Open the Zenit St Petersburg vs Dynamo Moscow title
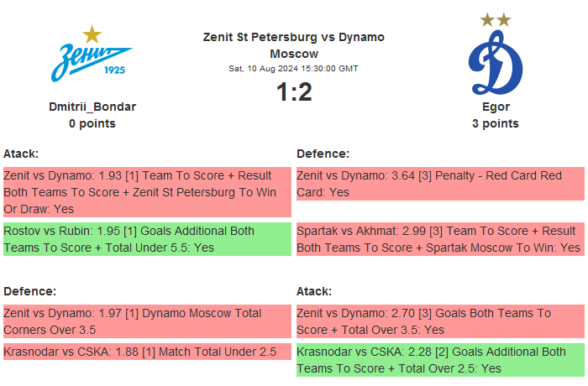 (x=293, y=45)
